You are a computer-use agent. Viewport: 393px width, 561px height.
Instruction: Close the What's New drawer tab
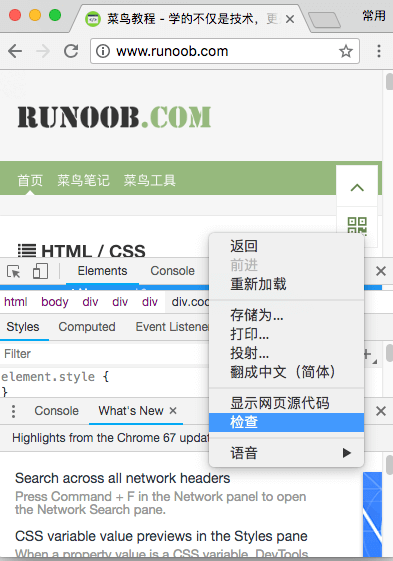(173, 410)
